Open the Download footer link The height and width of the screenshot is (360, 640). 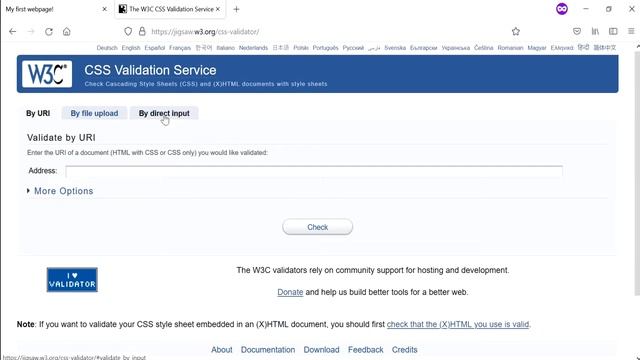321,350
